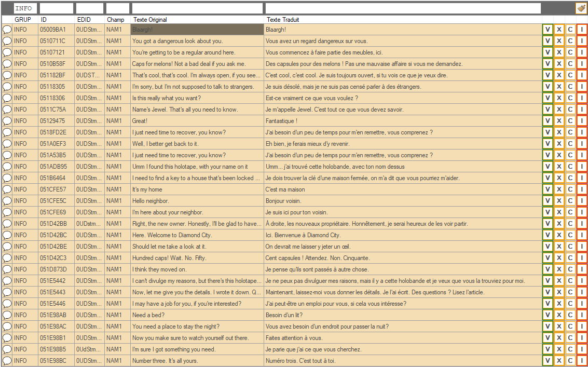This screenshot has height=367, width=588.
Task: Click the X button on row 051E5446
Action: (x=559, y=304)
